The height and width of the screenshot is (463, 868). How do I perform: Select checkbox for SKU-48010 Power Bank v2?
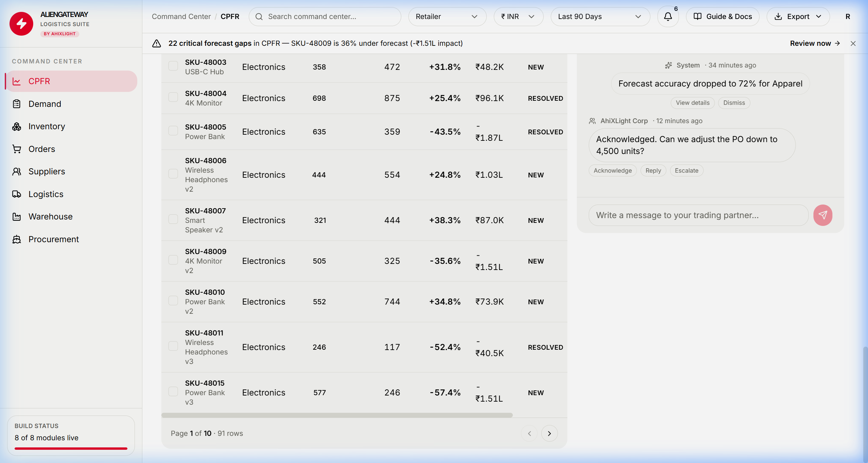click(x=173, y=301)
